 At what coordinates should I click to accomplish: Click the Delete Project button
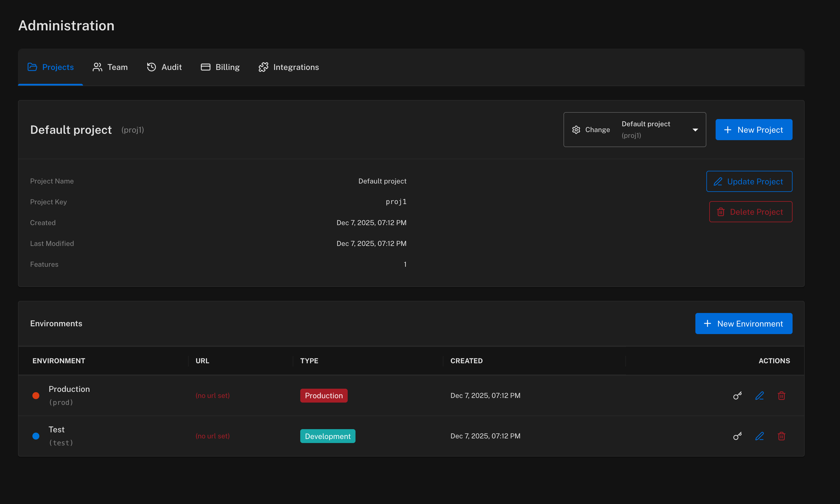(750, 212)
